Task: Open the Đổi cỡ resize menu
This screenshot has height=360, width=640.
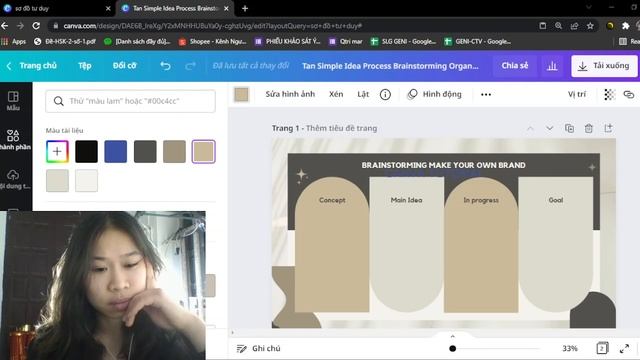Action: (x=124, y=66)
